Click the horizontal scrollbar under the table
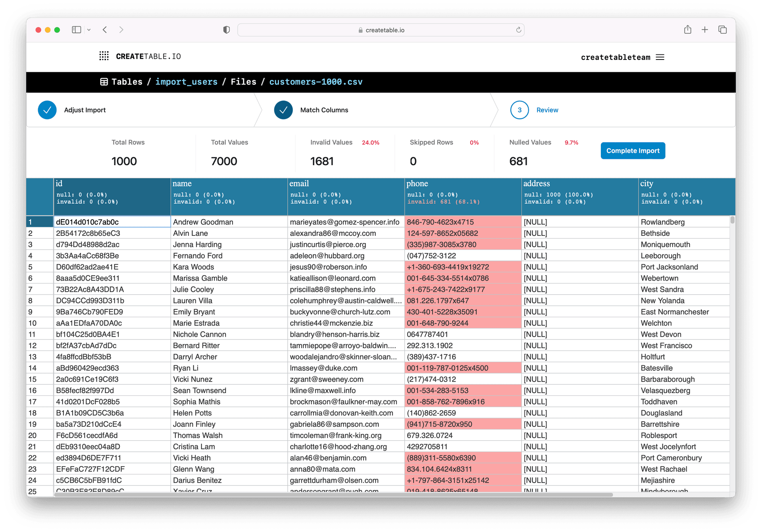This screenshot has height=532, width=762. tap(333, 495)
